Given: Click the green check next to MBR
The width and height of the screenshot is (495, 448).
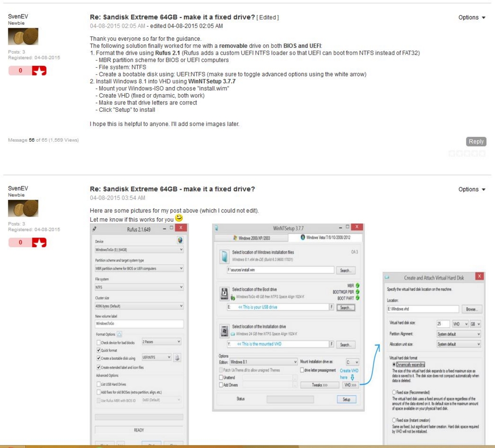Looking at the screenshot, I should [357, 285].
